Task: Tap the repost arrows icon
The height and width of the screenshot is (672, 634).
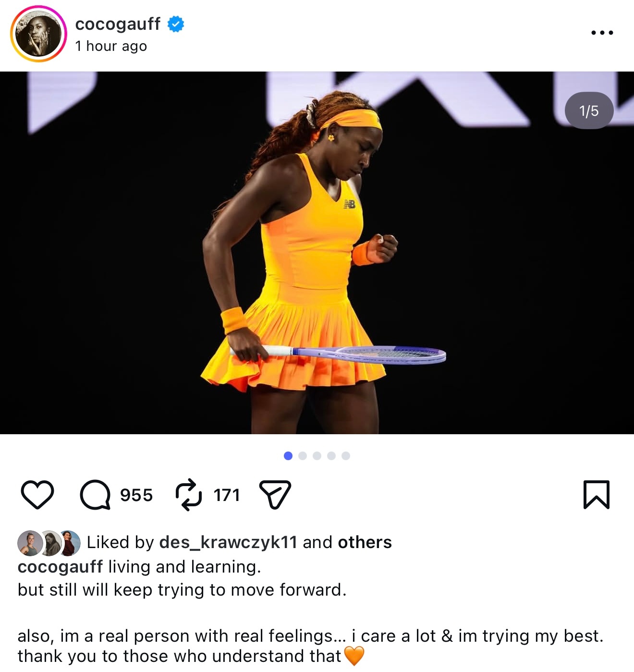Action: coord(188,494)
